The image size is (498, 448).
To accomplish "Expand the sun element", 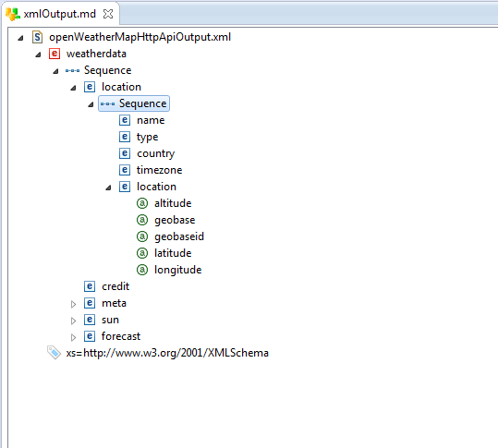I will pos(73,321).
